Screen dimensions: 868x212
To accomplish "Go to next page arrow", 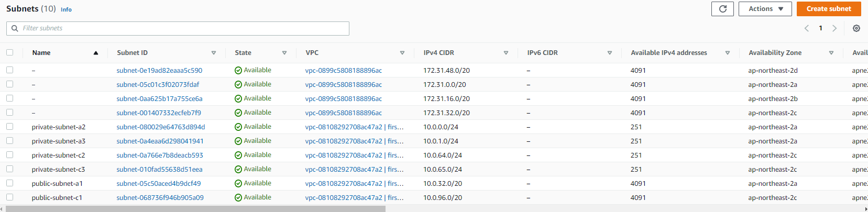I will click(x=834, y=28).
